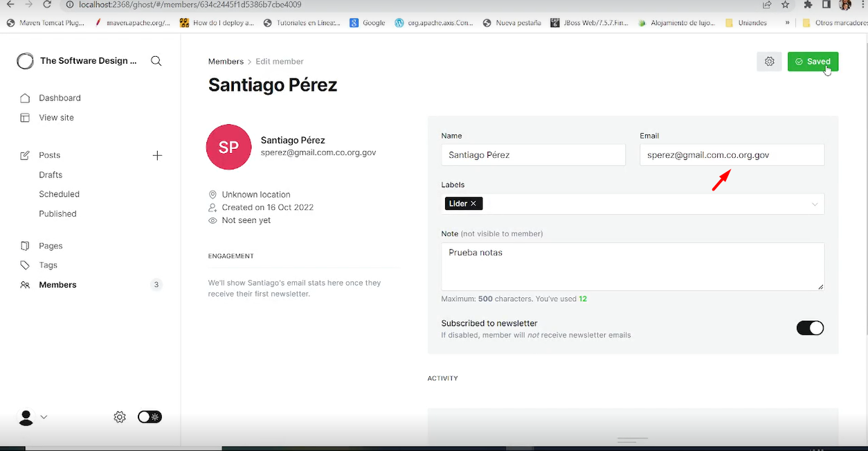Click the search magnifier icon
The height and width of the screenshot is (451, 868).
(x=156, y=61)
